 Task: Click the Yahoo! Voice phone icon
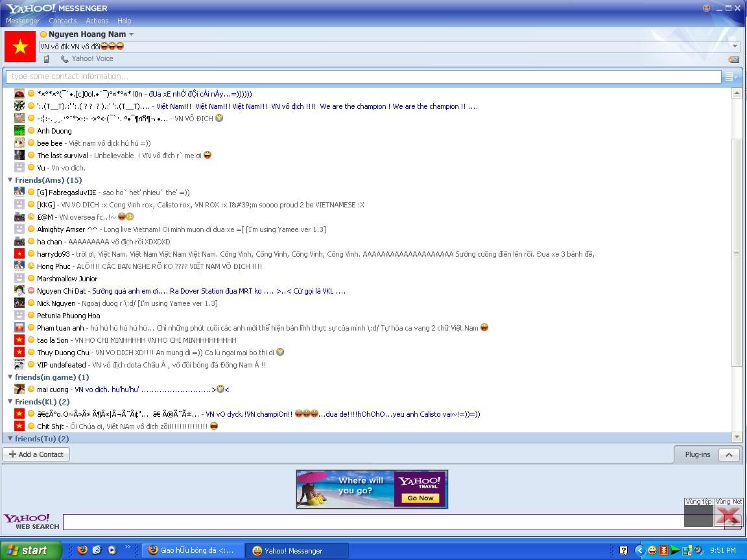(65, 59)
